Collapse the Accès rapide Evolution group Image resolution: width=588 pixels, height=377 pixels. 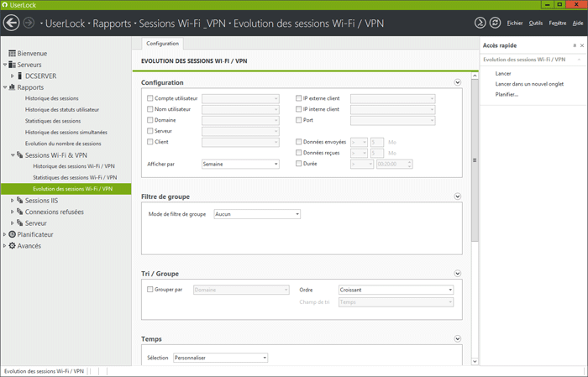(579, 60)
